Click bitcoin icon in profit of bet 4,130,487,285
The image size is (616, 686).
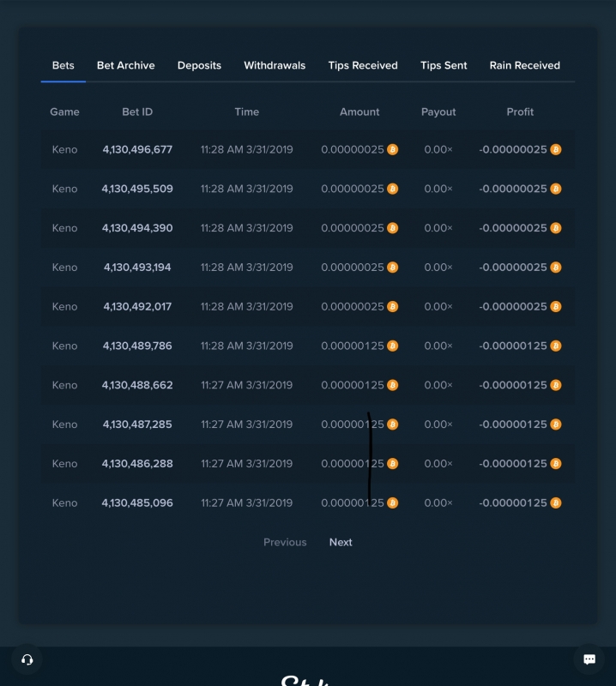pyautogui.click(x=556, y=424)
